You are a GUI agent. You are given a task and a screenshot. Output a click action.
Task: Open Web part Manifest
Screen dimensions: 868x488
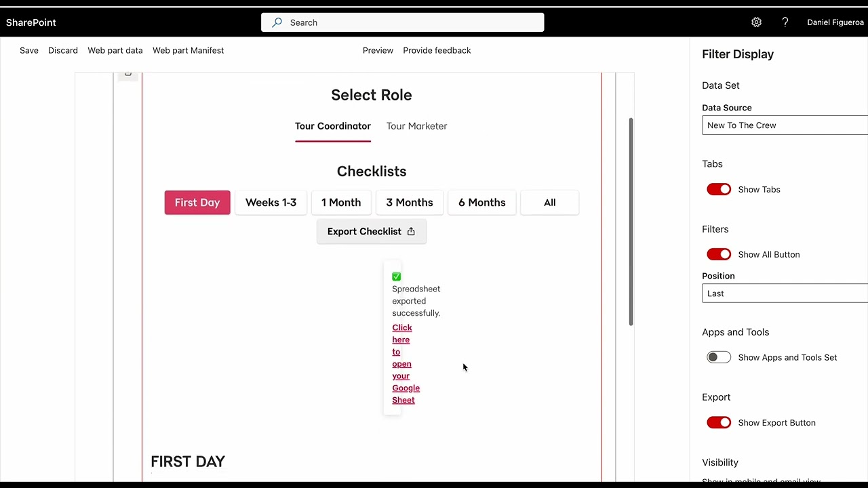click(188, 50)
